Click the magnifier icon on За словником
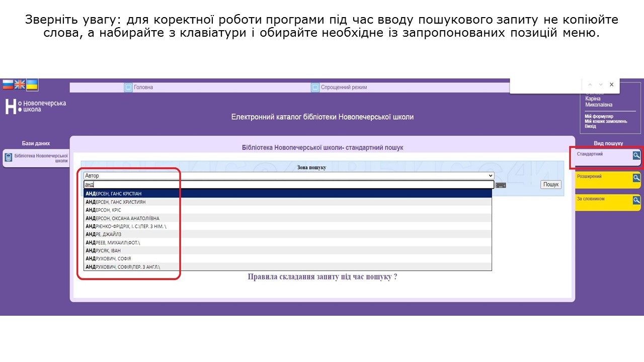644x362 pixels. 636,200
